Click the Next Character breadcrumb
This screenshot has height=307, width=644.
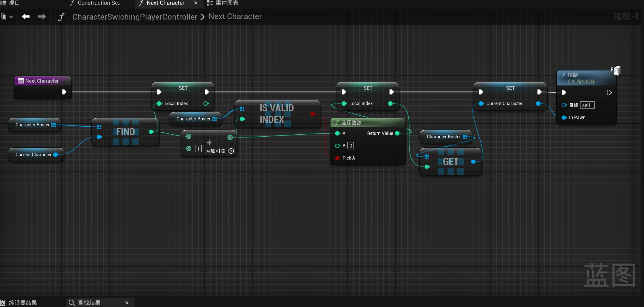click(x=235, y=16)
